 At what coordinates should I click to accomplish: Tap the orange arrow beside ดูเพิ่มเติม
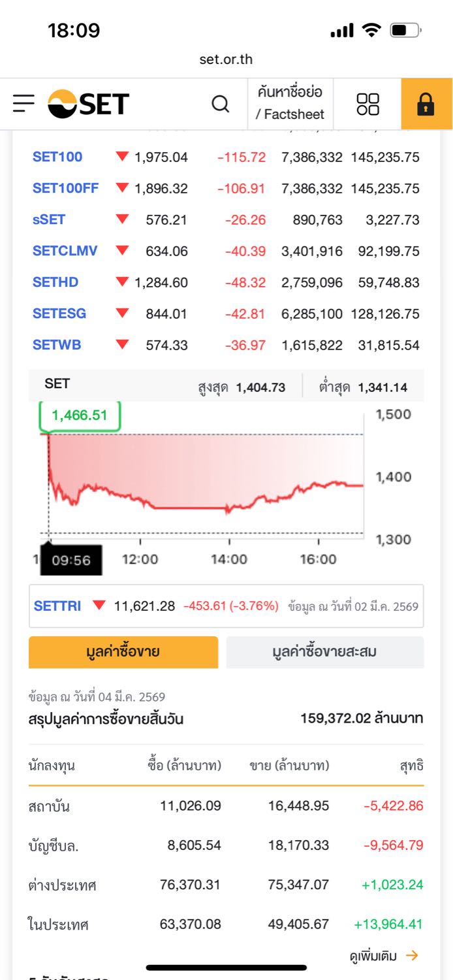411,956
